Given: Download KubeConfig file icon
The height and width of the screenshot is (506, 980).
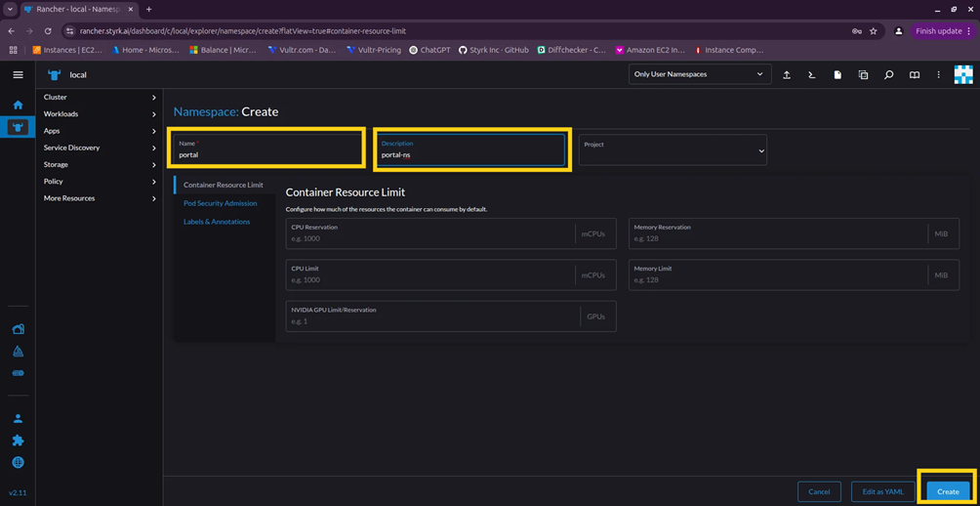Looking at the screenshot, I should pyautogui.click(x=837, y=74).
